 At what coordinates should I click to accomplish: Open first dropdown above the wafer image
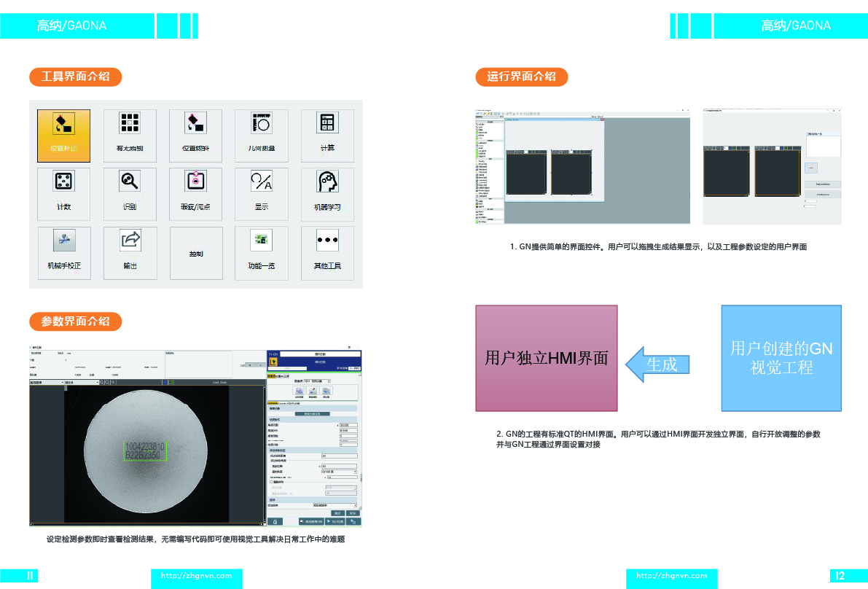coord(47,383)
